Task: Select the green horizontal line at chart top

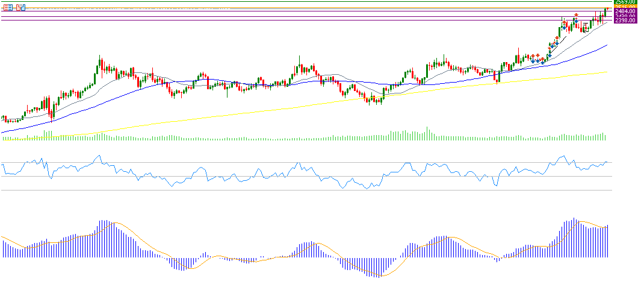Action: click(301, 2)
